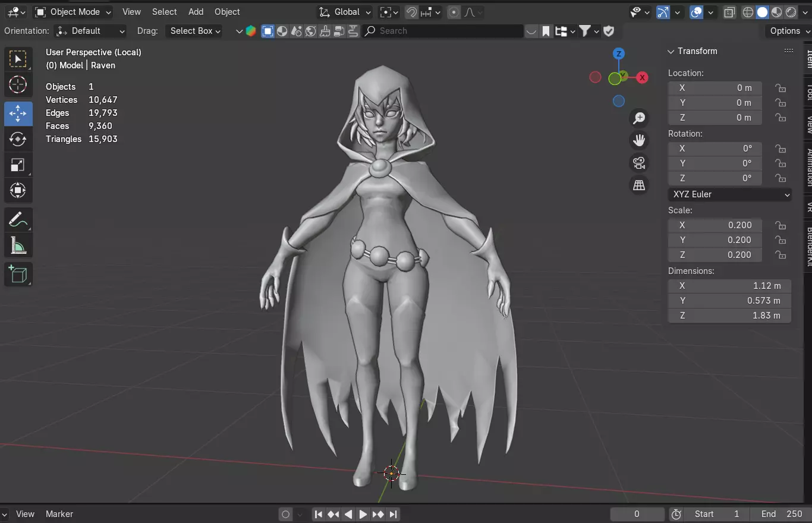Open the Object menu
This screenshot has width=812, height=523.
click(227, 12)
